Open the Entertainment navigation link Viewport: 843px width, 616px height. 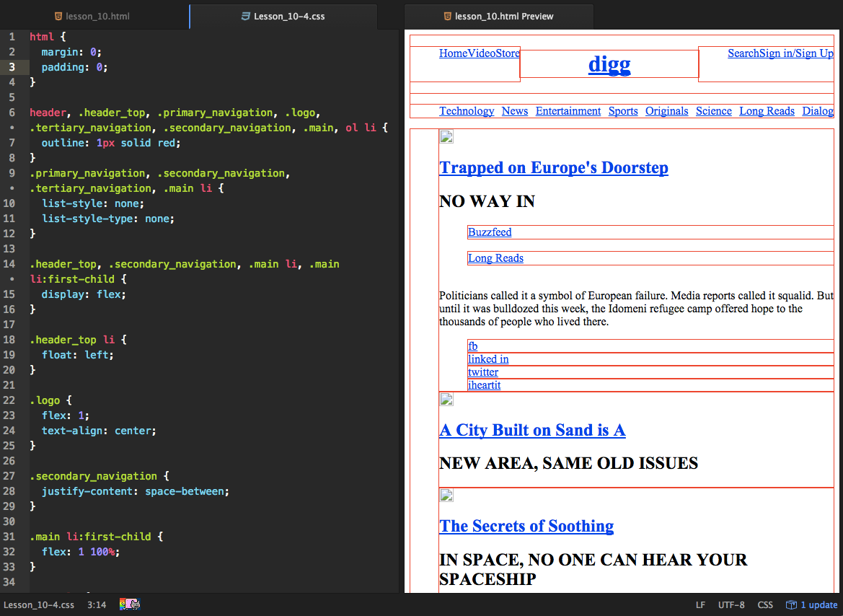[568, 111]
